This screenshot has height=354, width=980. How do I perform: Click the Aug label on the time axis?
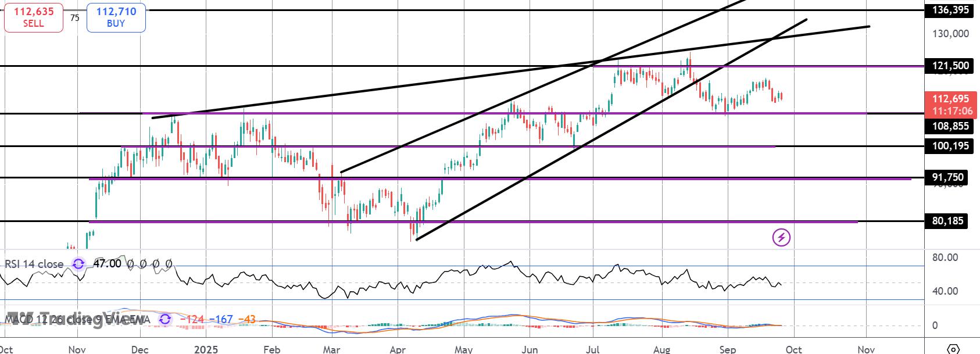pos(661,349)
